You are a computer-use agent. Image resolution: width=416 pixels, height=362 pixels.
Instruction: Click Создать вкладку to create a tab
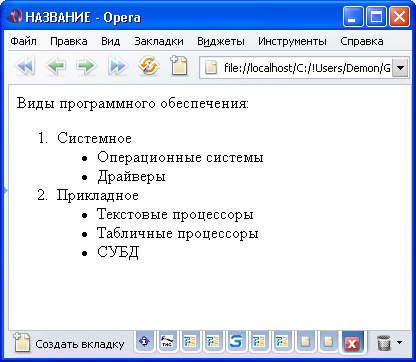[69, 344]
